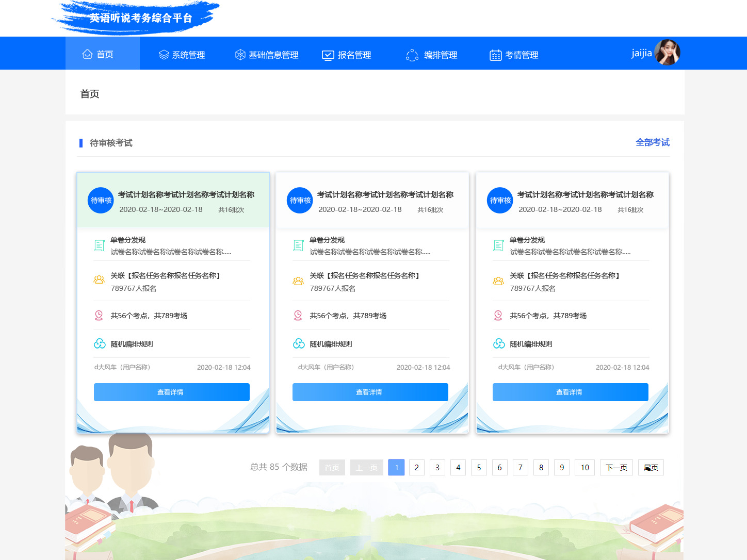This screenshot has height=560, width=747.
Task: Click the document icon next to 单卷分发规
Action: click(100, 245)
